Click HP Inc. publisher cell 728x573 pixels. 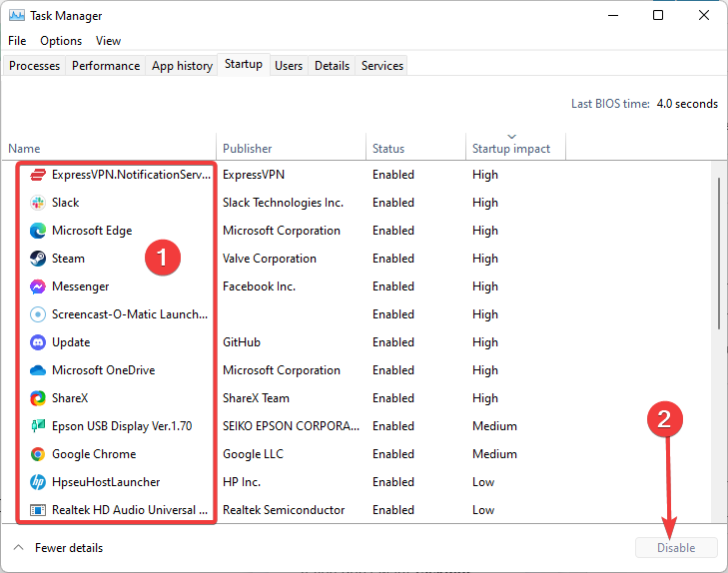(x=242, y=482)
